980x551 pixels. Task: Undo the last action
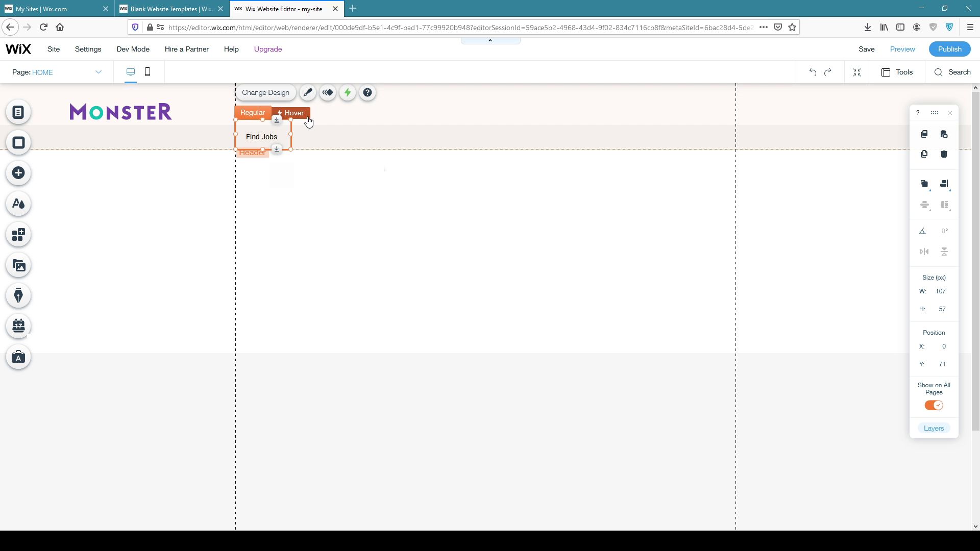point(812,72)
